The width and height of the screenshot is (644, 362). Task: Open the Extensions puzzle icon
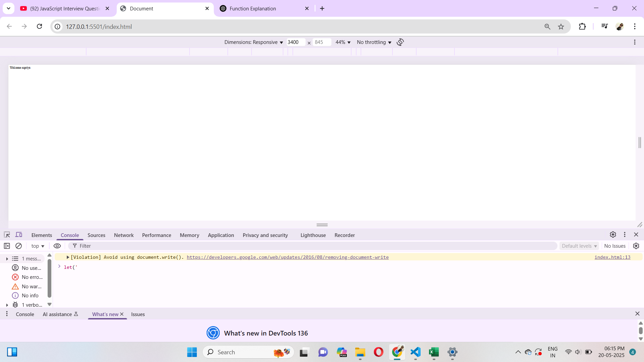click(582, 26)
